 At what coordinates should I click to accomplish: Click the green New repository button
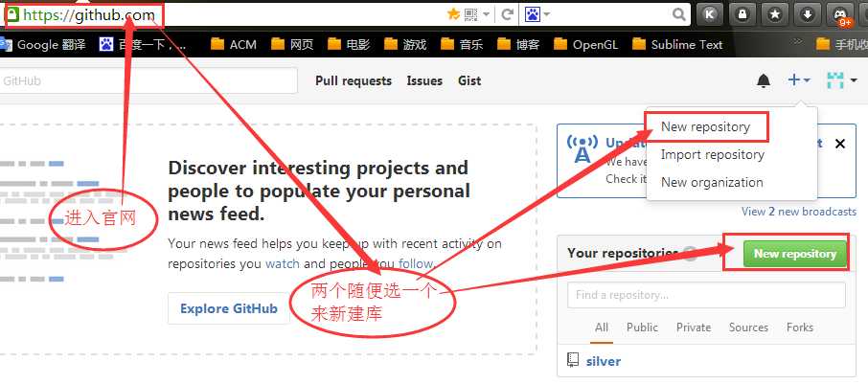[x=795, y=254]
